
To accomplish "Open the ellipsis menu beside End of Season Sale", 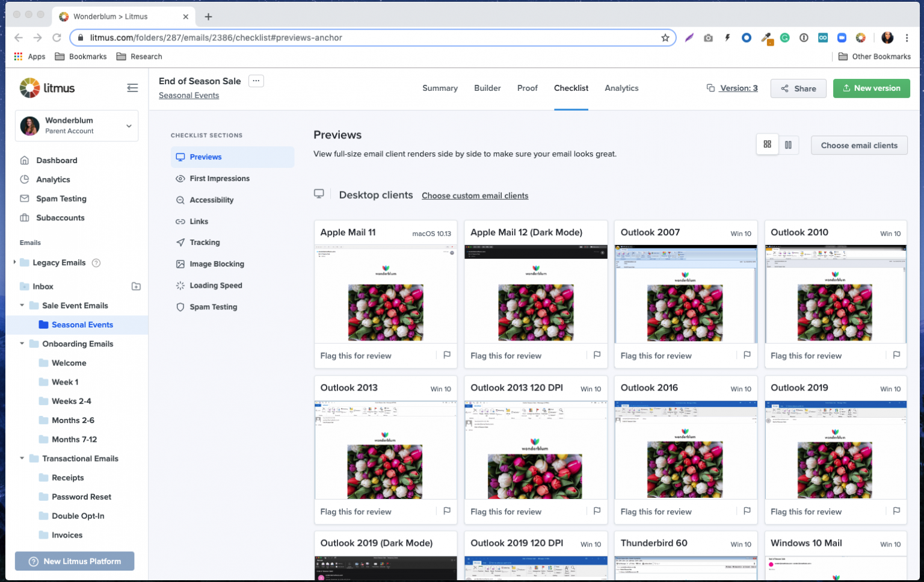I will pyautogui.click(x=256, y=80).
